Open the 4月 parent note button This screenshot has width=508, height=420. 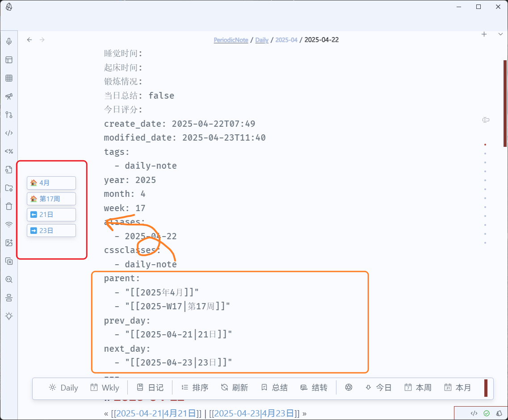click(51, 183)
